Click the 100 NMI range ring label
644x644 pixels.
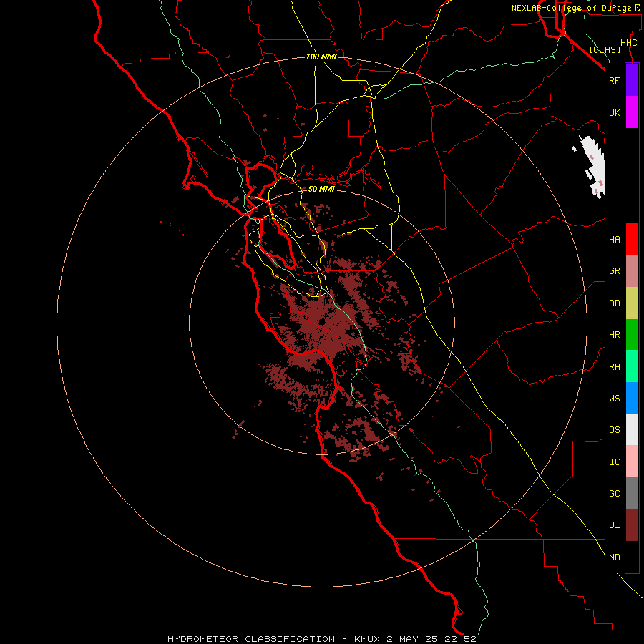click(321, 57)
